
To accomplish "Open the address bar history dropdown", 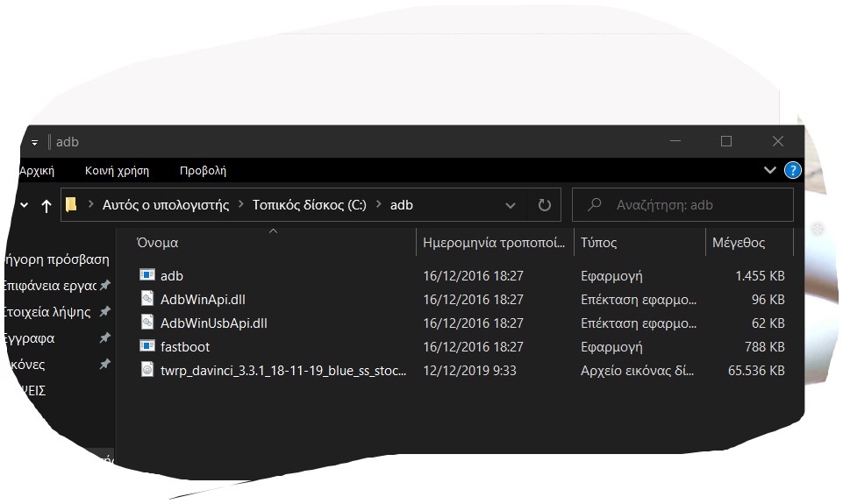I will click(511, 205).
